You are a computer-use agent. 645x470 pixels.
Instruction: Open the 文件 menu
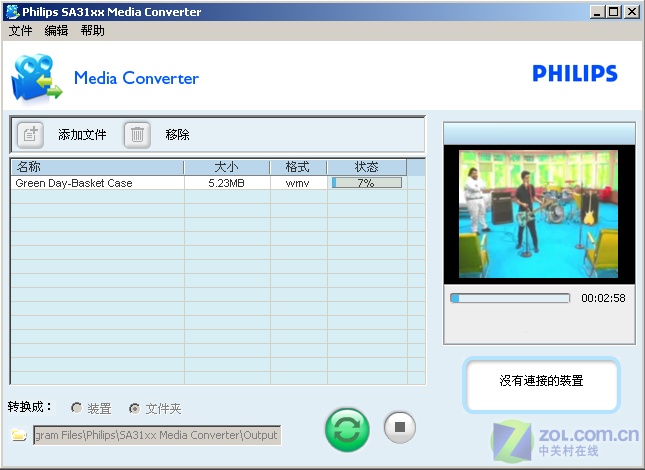[x=20, y=30]
